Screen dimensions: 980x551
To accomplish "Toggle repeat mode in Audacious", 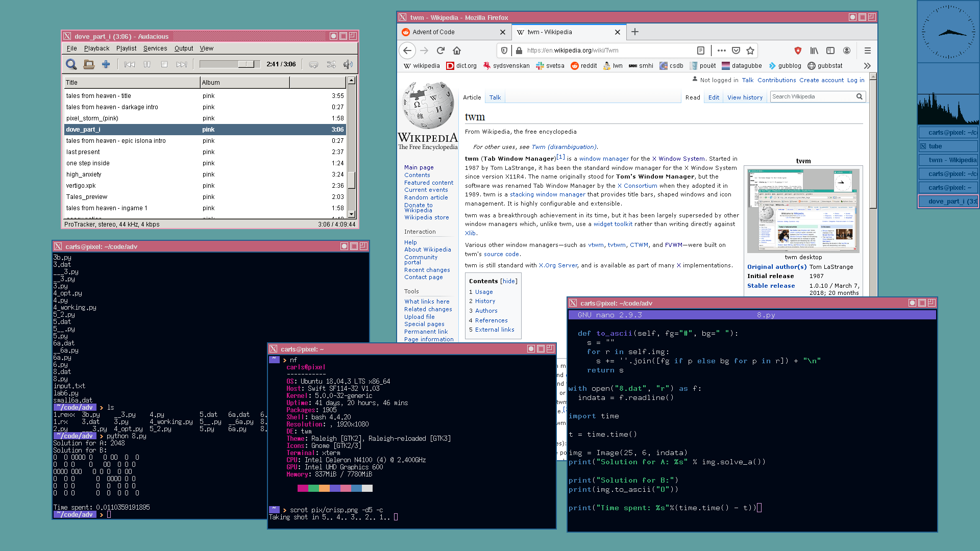I will pos(313,64).
